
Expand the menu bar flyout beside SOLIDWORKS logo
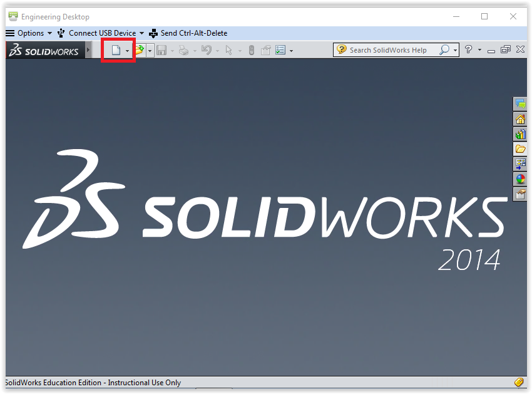click(x=88, y=49)
